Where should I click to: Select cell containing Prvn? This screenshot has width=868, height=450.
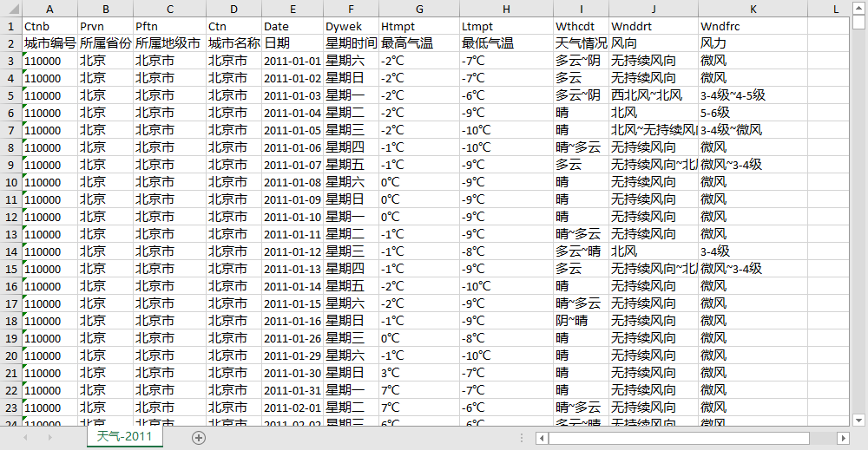coord(106,26)
